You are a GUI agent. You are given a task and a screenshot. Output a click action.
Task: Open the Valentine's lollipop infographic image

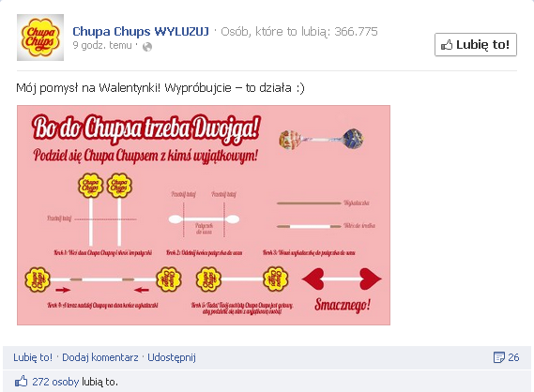point(204,215)
